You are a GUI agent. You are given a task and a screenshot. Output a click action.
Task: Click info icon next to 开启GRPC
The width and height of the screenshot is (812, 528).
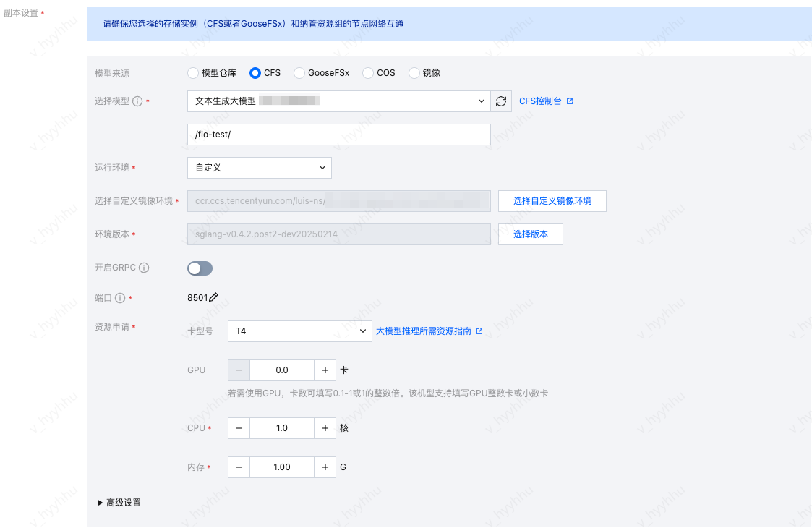click(x=144, y=268)
